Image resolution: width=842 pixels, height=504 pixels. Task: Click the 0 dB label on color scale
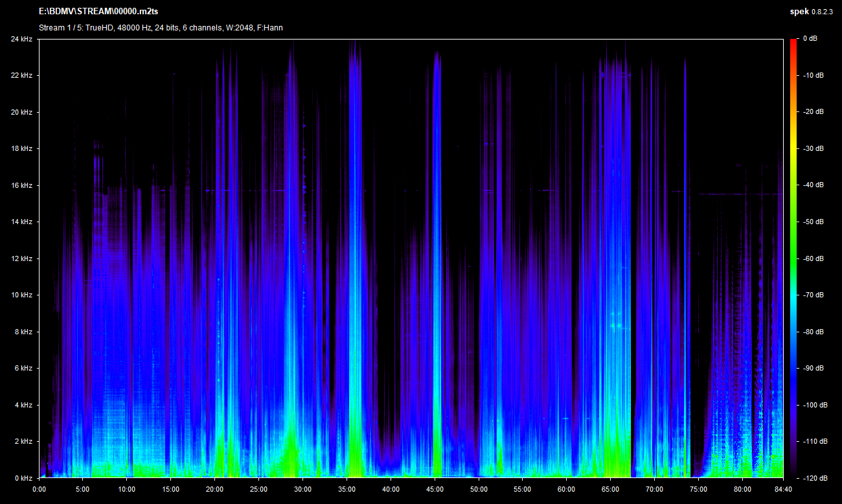tap(810, 39)
